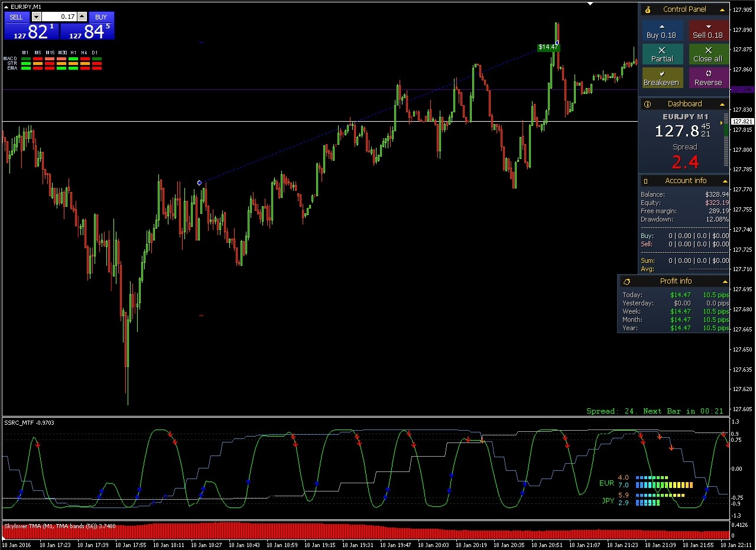
Task: Click the SELL button at 127.82
Action: click(31, 26)
